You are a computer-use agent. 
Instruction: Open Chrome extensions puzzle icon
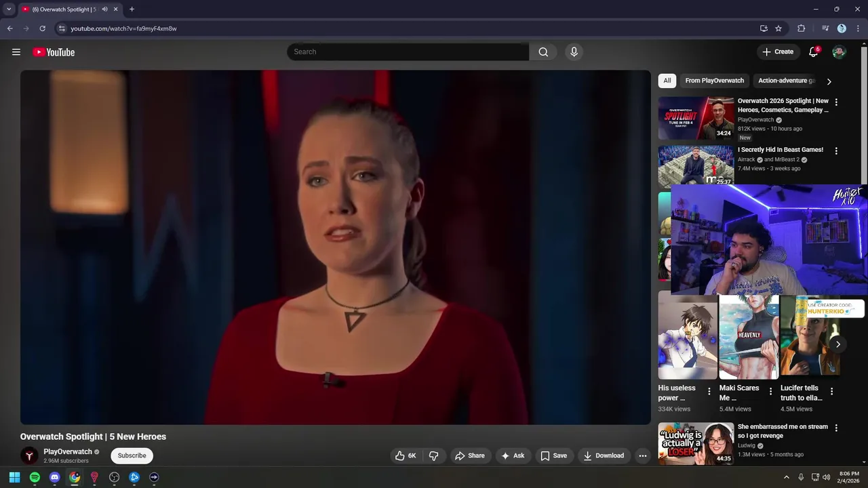tap(802, 28)
